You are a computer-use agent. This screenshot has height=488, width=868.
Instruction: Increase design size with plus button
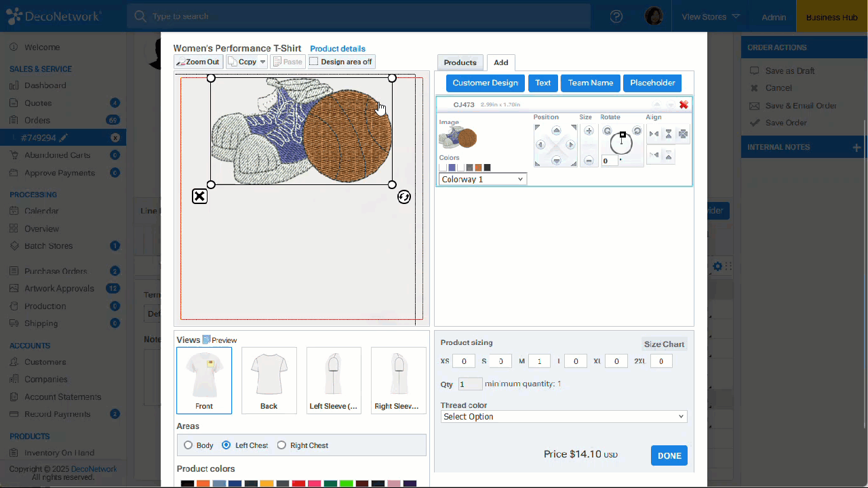(x=589, y=130)
